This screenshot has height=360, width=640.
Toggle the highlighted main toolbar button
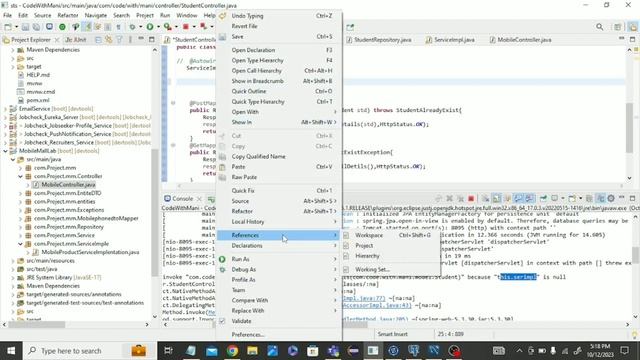pyautogui.click(x=88, y=27)
